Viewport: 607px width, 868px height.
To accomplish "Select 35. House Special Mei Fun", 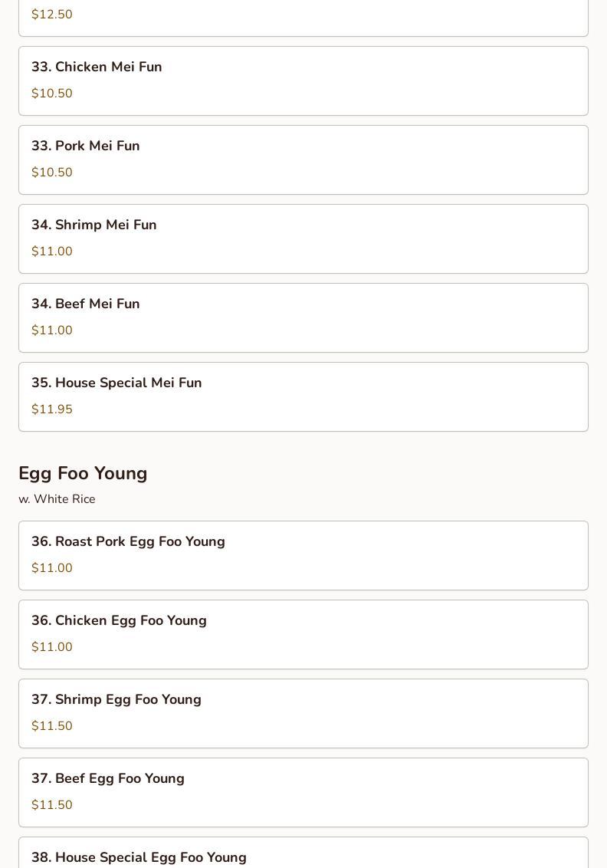I will pos(116,383).
